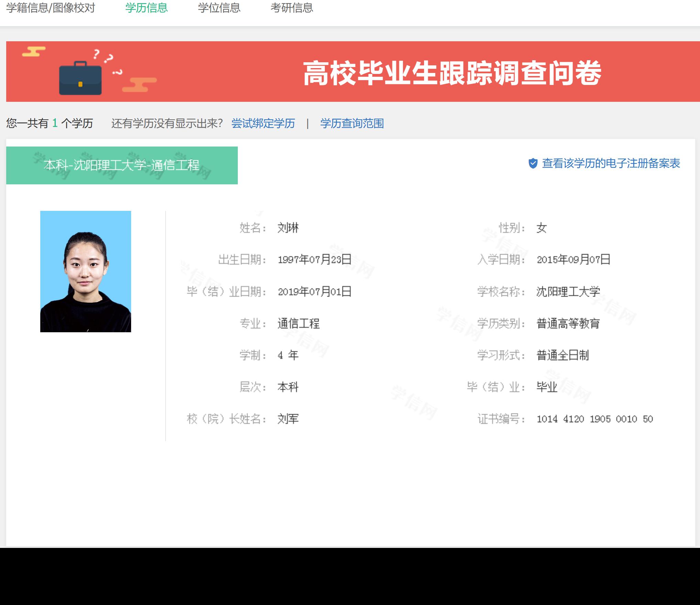
Task: Select the 本科-沈阳理工大学-通信工程 degree tab
Action: [x=122, y=165]
